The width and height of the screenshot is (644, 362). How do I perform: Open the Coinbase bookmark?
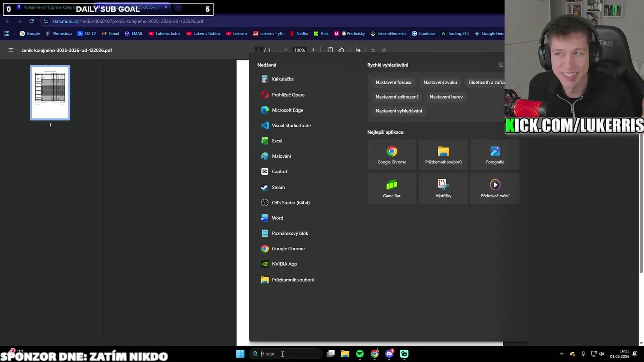423,34
